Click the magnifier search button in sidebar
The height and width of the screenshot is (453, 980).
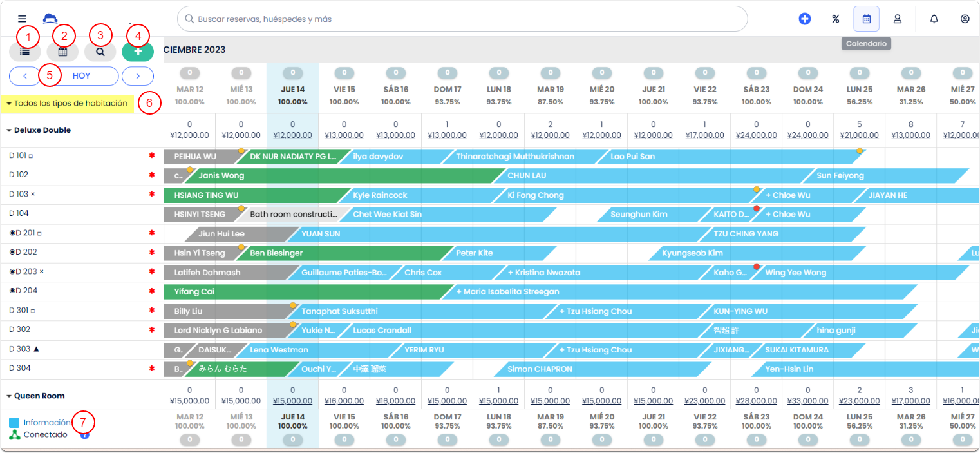pyautogui.click(x=100, y=52)
